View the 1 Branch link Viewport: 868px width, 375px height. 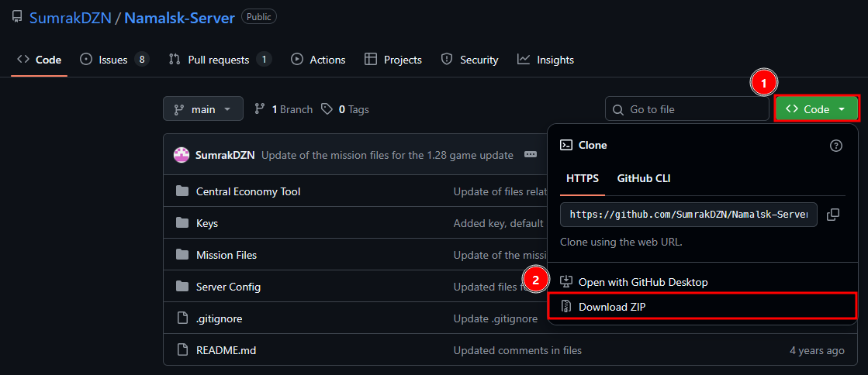(x=283, y=109)
